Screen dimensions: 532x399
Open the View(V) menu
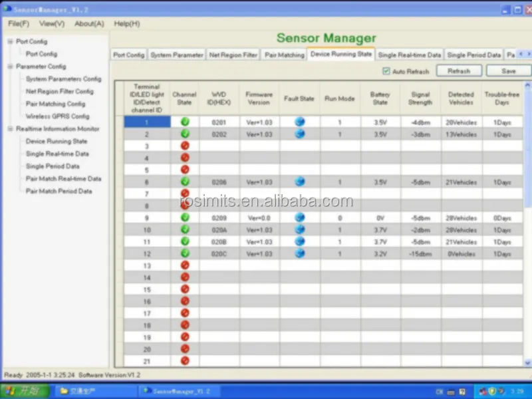tap(52, 23)
